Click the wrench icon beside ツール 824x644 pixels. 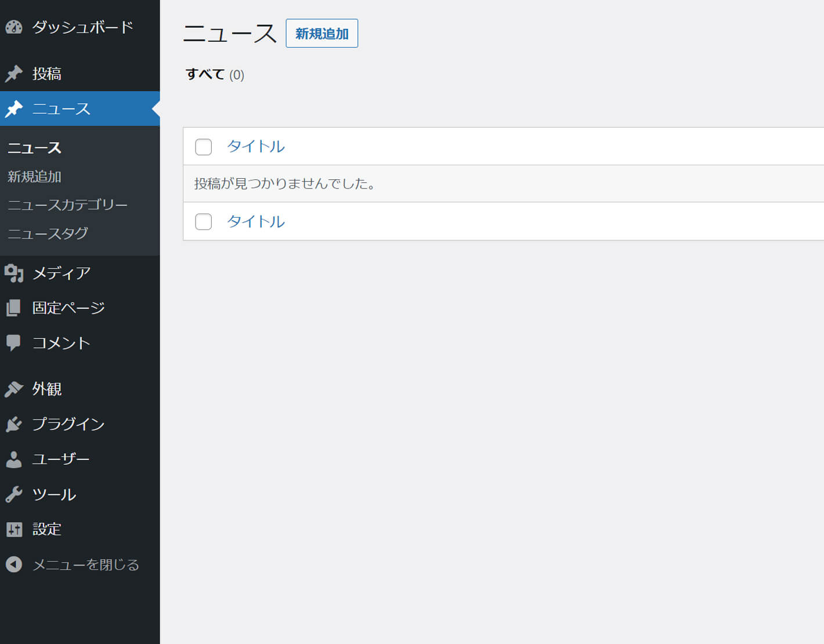[x=14, y=494]
